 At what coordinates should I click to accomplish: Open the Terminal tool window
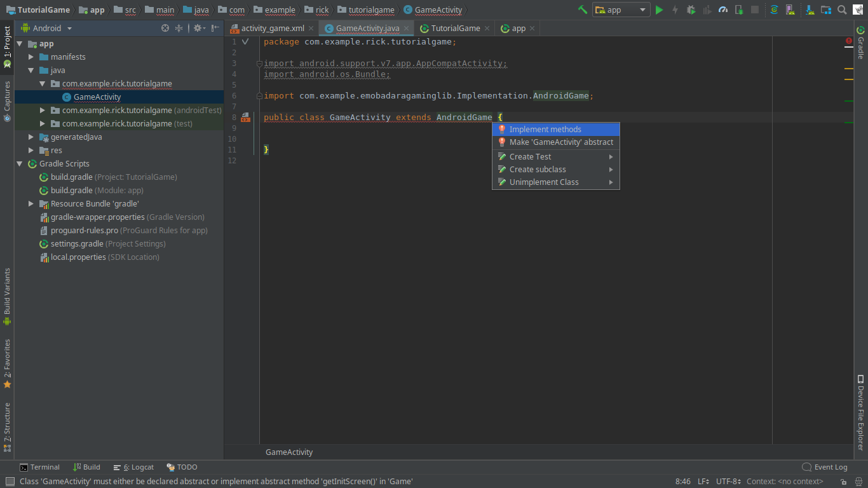(x=39, y=467)
